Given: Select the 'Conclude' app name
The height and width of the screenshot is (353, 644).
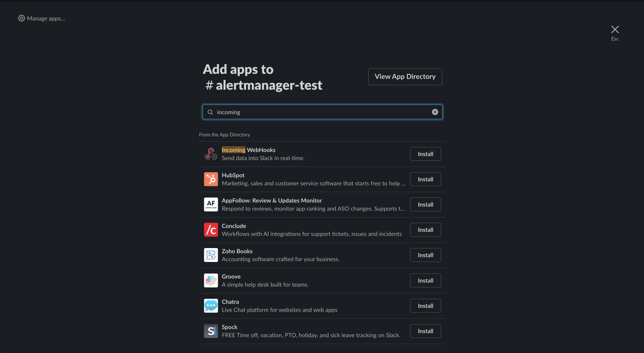Looking at the screenshot, I should pos(234,226).
